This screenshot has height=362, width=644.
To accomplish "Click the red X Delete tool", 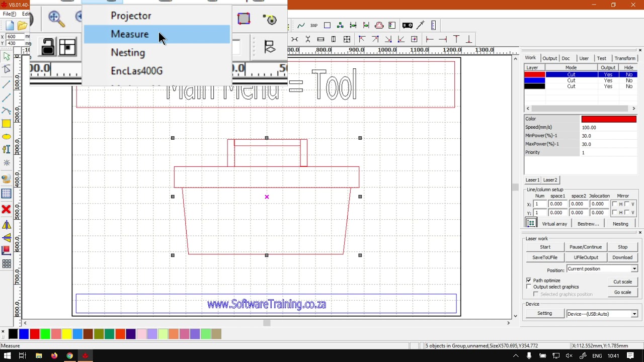I will [7, 209].
